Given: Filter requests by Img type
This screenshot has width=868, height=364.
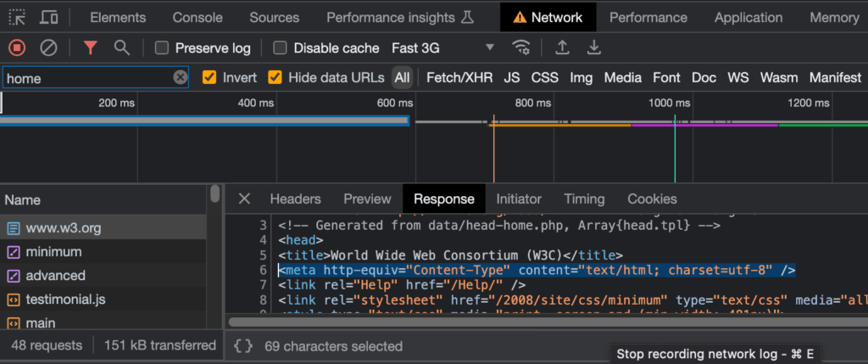Looking at the screenshot, I should [x=581, y=77].
